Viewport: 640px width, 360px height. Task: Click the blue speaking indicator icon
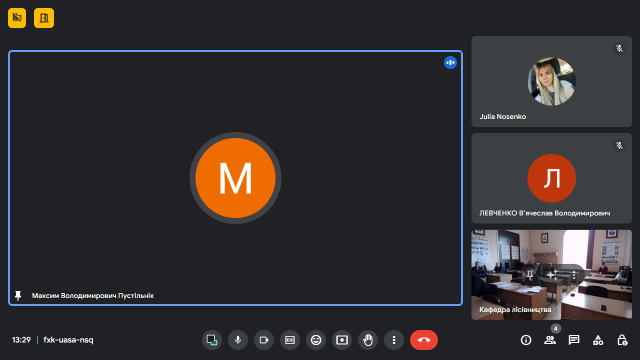click(x=450, y=62)
